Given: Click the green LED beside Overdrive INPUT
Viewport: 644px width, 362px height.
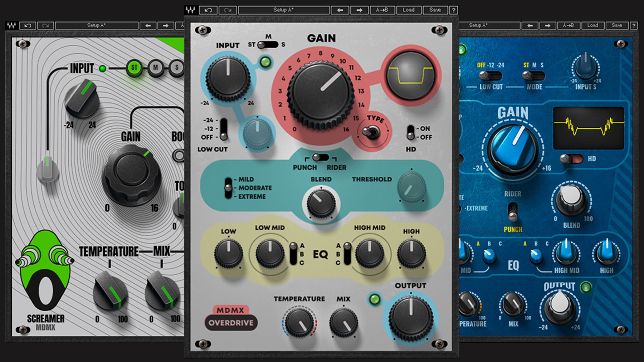Looking at the screenshot, I should 265,62.
